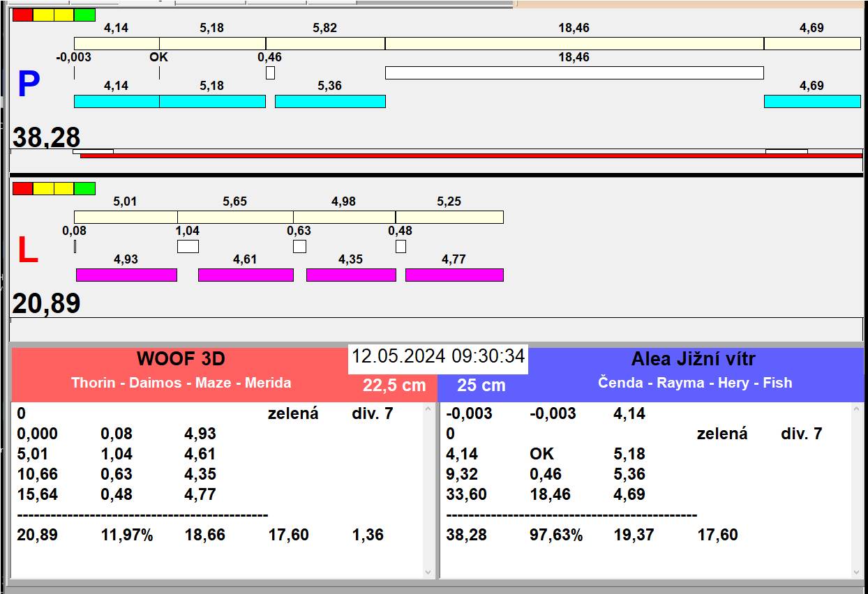Click the date and time stamp
The height and width of the screenshot is (594, 868).
point(437,357)
